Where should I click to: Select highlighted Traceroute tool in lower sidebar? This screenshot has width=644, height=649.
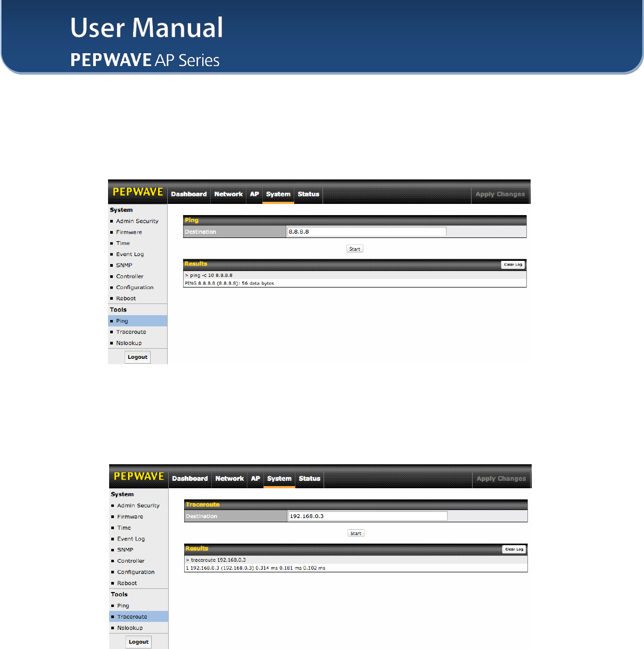(x=139, y=617)
